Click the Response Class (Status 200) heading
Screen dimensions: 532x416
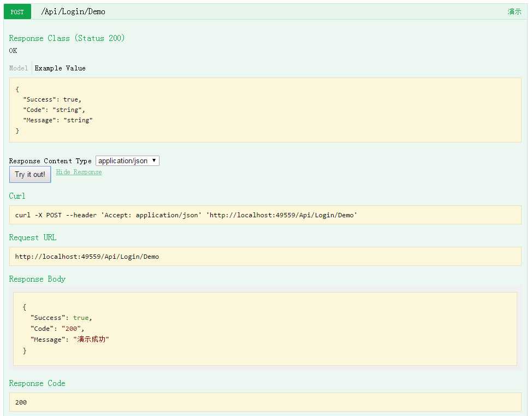coord(67,38)
